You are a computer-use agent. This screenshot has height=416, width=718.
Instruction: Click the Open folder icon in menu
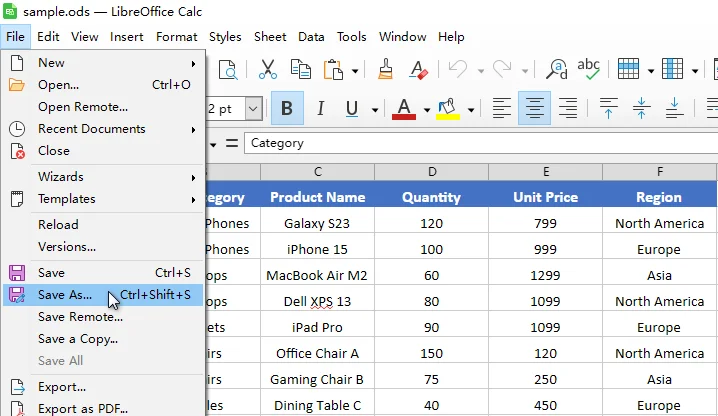coord(16,85)
